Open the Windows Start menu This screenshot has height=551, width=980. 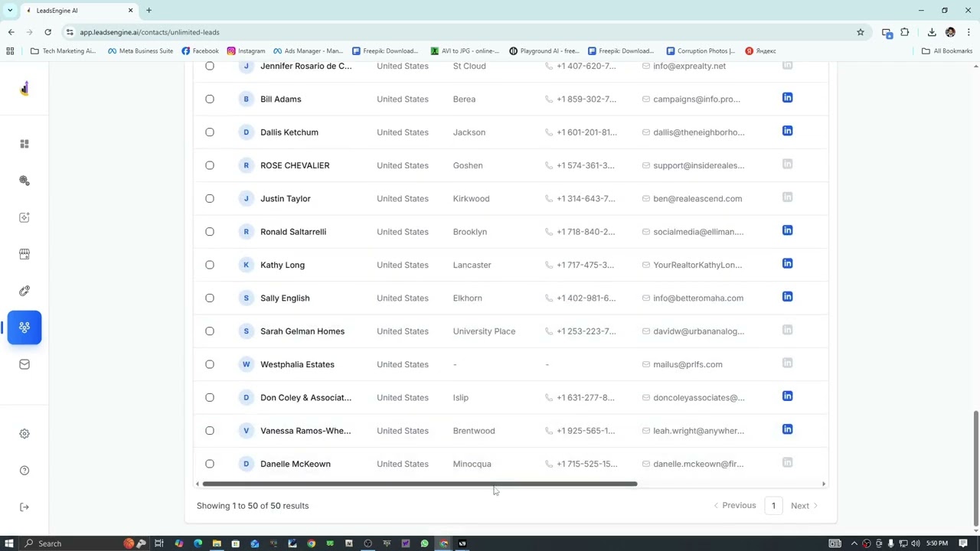[x=9, y=543]
